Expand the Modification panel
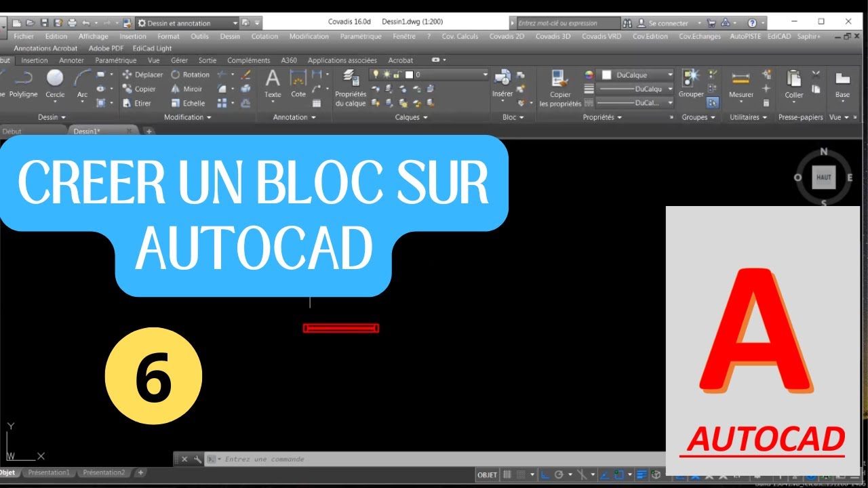Viewport: 868px width, 488px height. click(x=188, y=117)
